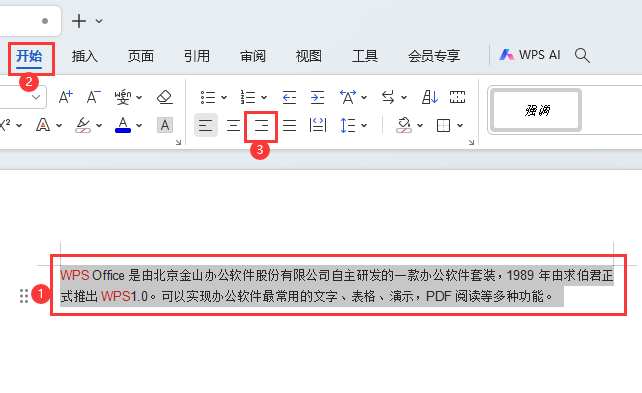Toggle character shading A button

click(165, 125)
